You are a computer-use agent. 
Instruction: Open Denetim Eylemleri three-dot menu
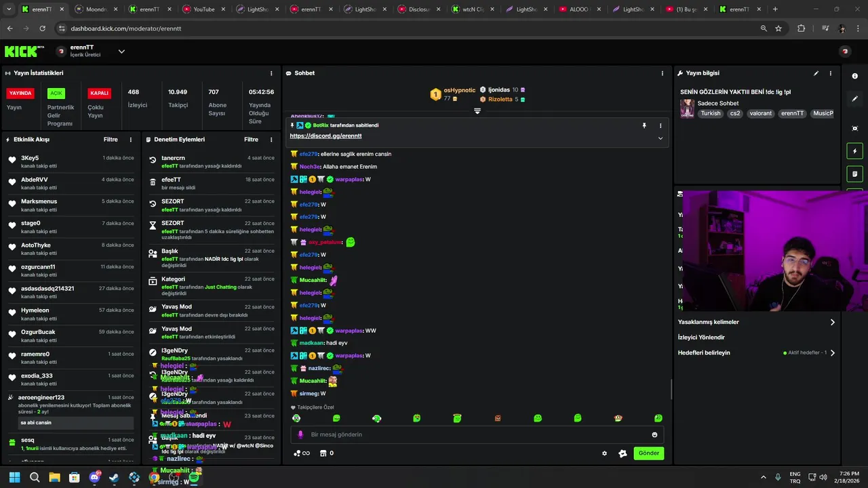[271, 140]
